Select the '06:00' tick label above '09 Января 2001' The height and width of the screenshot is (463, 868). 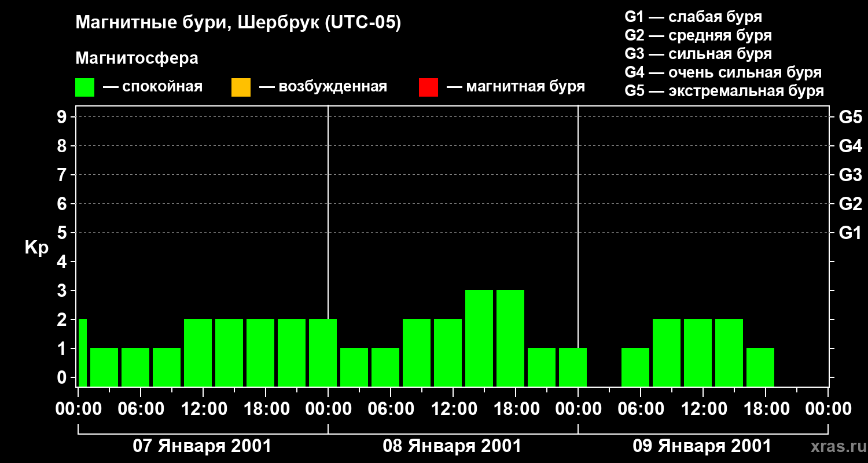(641, 409)
